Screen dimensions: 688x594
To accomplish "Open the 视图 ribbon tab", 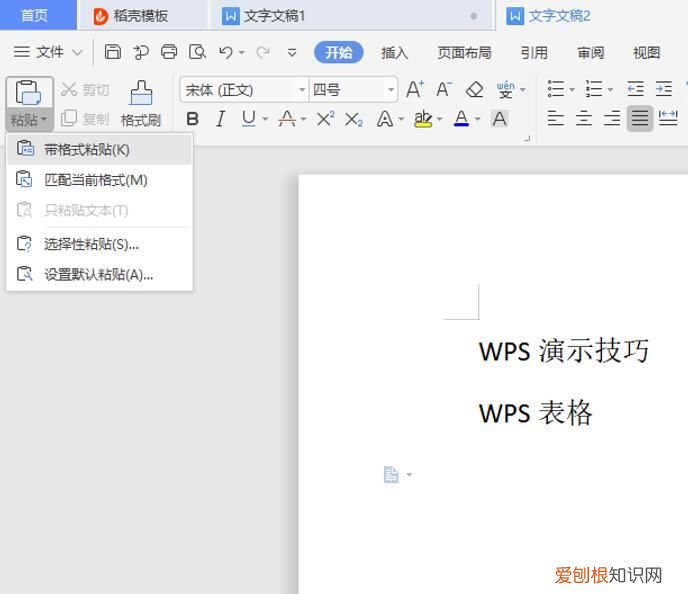I will point(646,53).
